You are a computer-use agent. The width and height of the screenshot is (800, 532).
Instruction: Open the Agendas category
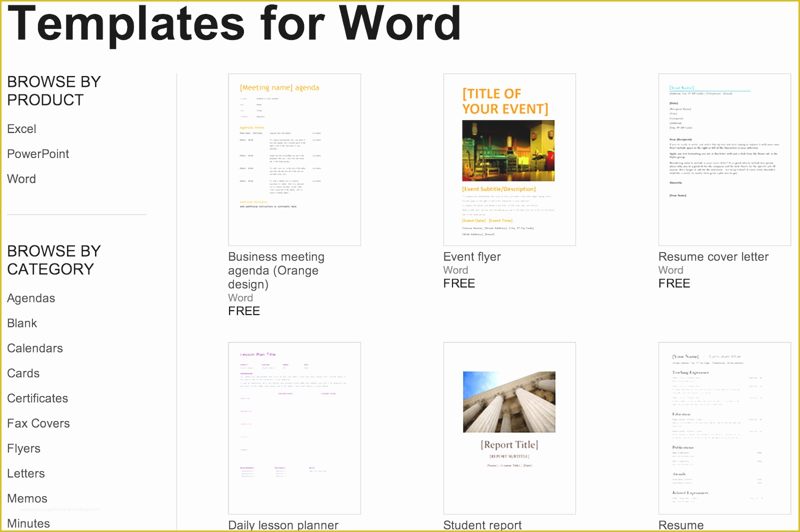31,298
